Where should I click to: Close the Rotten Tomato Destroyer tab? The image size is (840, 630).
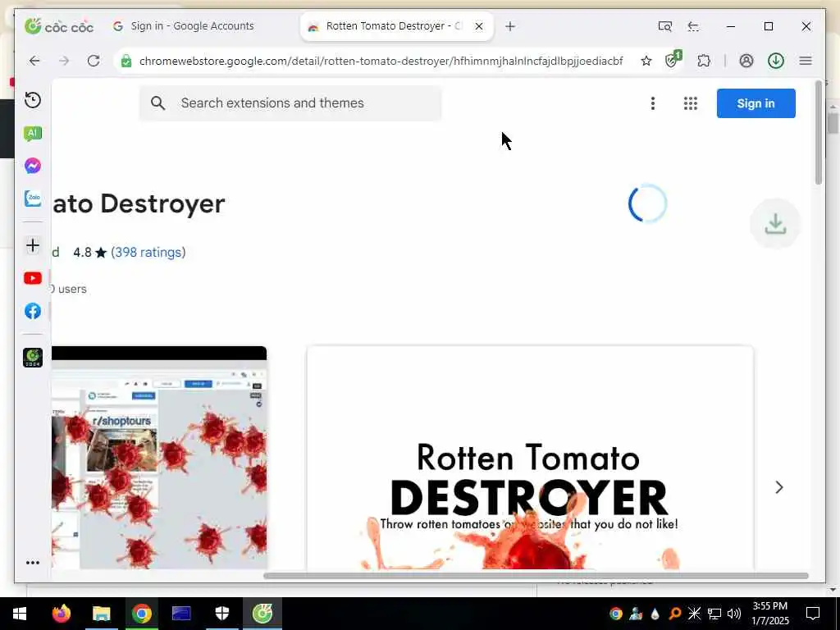(479, 25)
